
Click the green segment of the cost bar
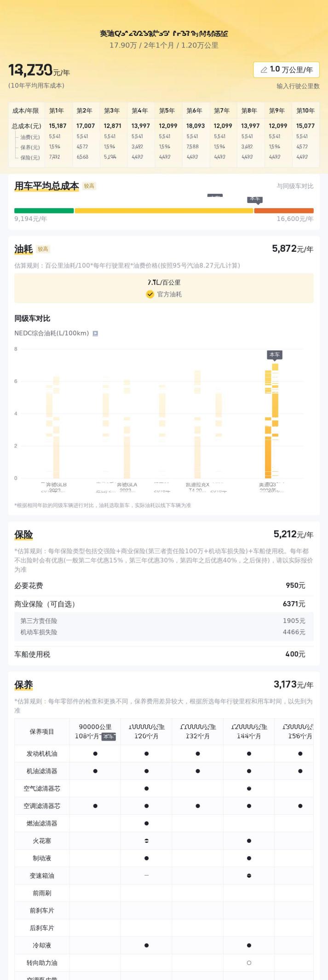point(44,211)
